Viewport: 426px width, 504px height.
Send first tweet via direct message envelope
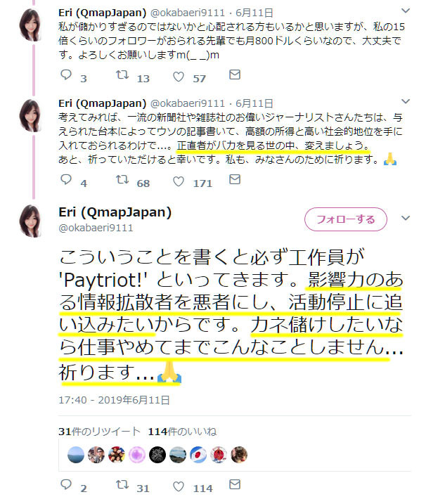[x=235, y=75]
